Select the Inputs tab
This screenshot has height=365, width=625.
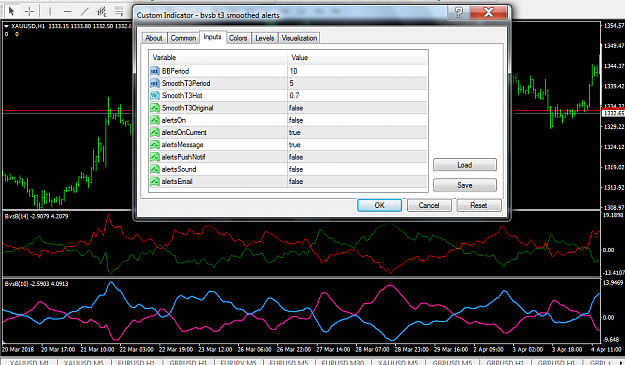click(212, 37)
